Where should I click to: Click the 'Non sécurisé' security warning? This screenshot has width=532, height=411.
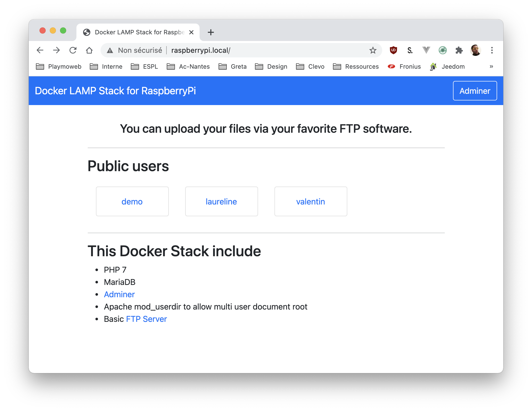[x=135, y=50]
